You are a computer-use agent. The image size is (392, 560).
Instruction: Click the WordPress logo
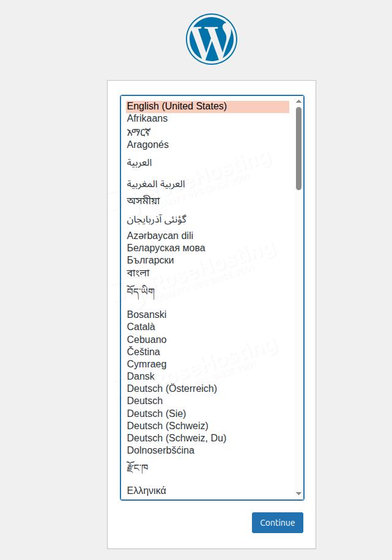(x=212, y=39)
